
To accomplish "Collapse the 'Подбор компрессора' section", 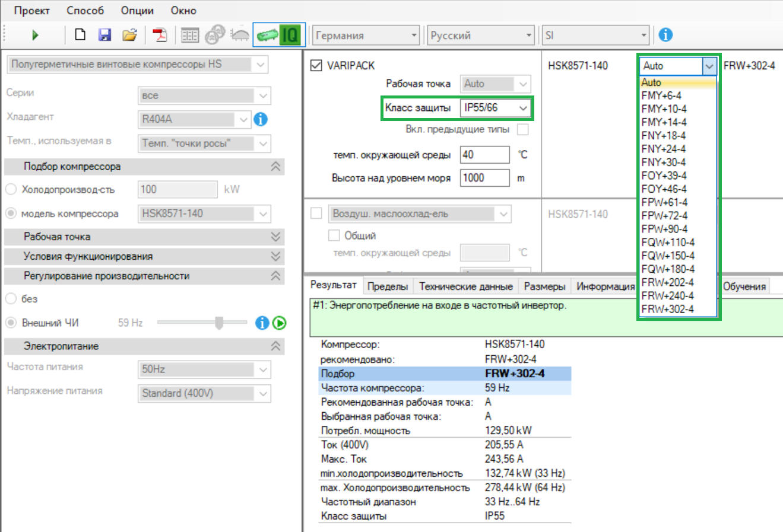I will coord(275,167).
